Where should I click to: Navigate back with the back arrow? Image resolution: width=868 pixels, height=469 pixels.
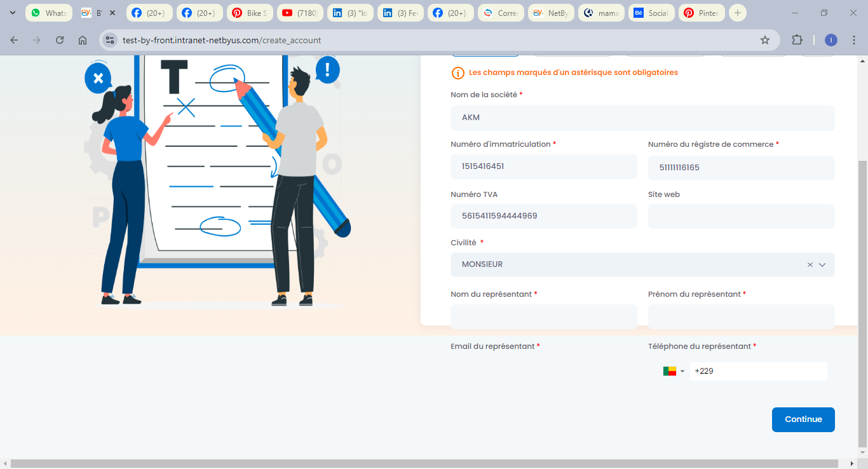pos(14,40)
